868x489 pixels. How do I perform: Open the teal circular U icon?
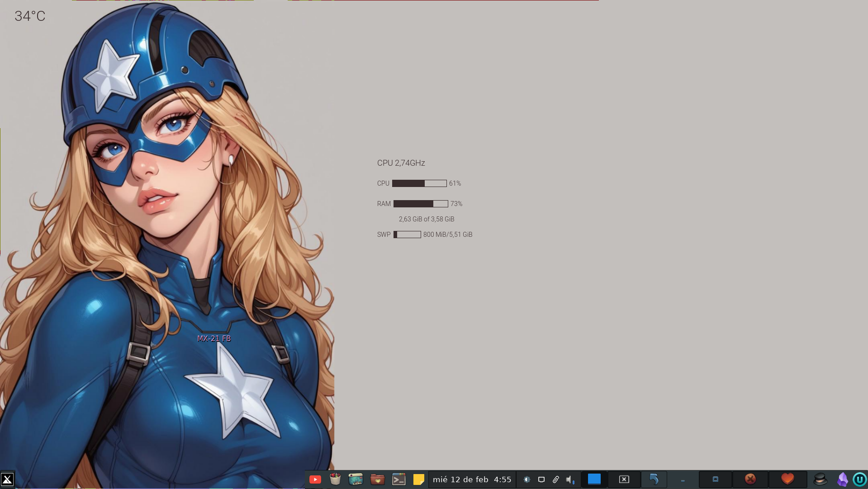point(859,479)
